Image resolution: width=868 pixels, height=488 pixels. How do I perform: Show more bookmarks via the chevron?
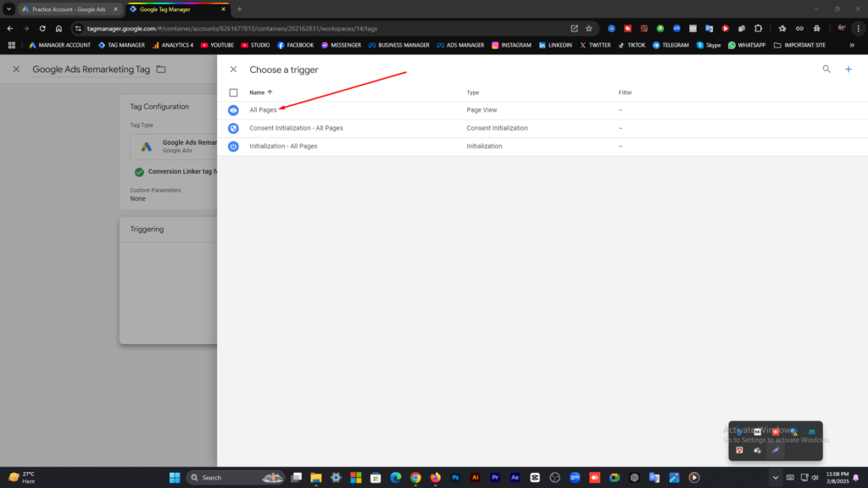(852, 46)
